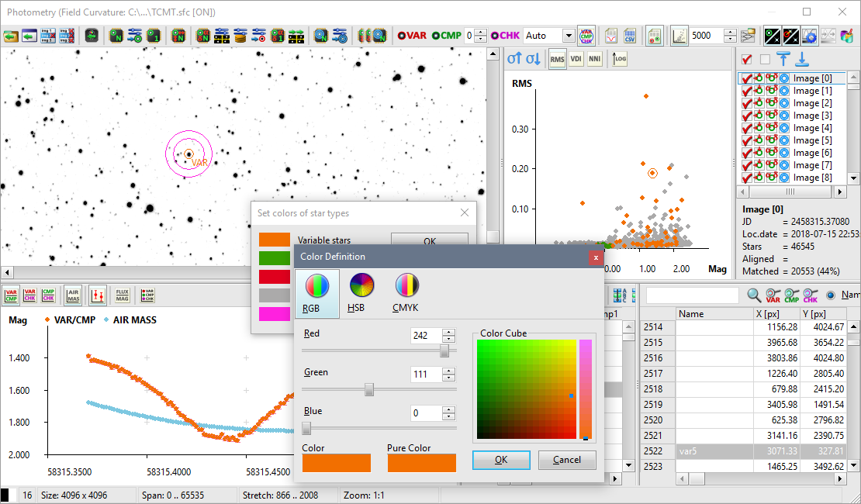Click the VAR variable star marker icon
This screenshot has height=504, width=861.
412,36
